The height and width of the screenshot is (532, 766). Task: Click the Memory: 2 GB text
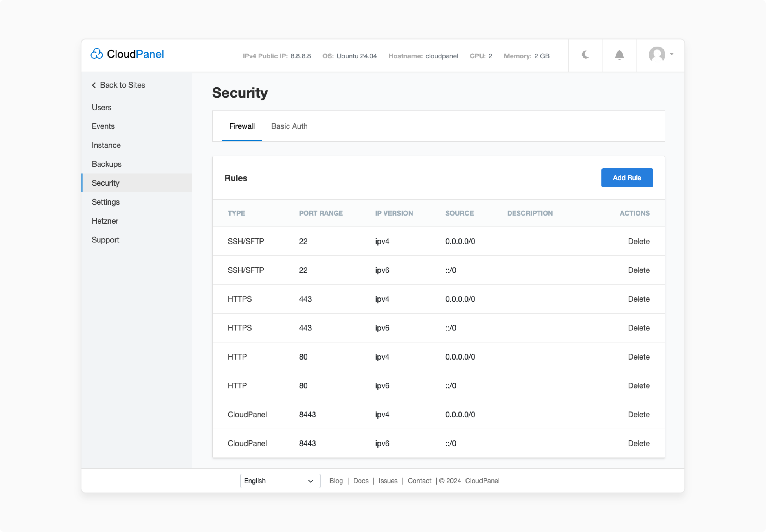coord(526,56)
